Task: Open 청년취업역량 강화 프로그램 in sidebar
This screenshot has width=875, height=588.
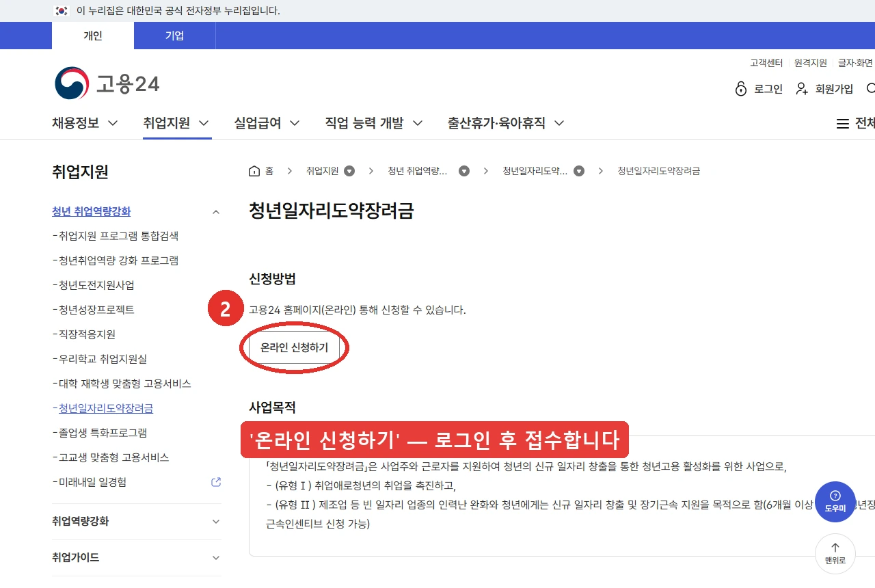Action: point(118,260)
